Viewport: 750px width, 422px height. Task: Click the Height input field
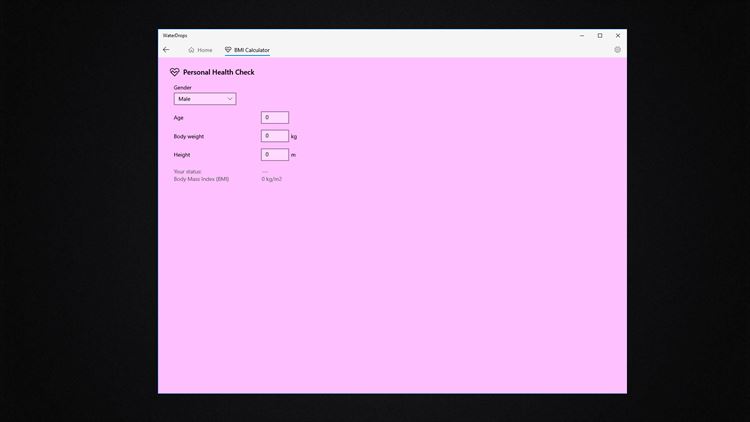coord(275,155)
